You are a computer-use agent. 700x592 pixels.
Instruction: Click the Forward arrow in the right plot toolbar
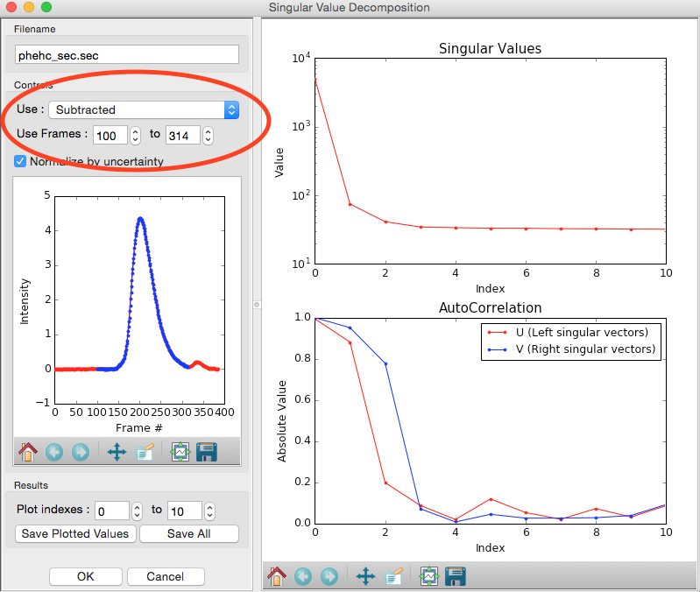coord(329,576)
